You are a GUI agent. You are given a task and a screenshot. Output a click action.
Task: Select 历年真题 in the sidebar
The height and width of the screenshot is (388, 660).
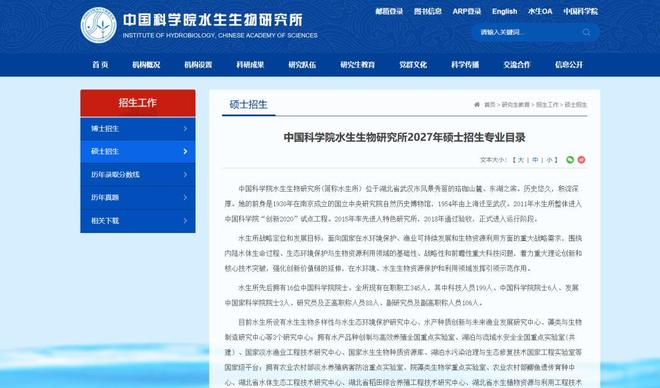point(138,197)
